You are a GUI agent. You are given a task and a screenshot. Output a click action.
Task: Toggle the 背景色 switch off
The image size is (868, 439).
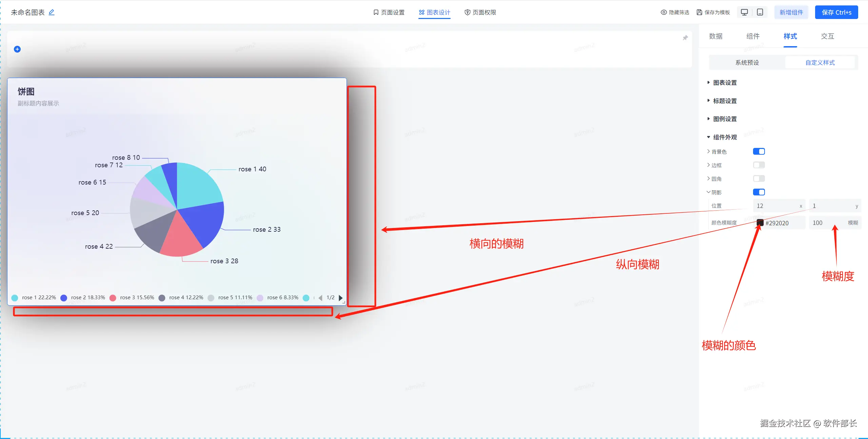pos(759,151)
